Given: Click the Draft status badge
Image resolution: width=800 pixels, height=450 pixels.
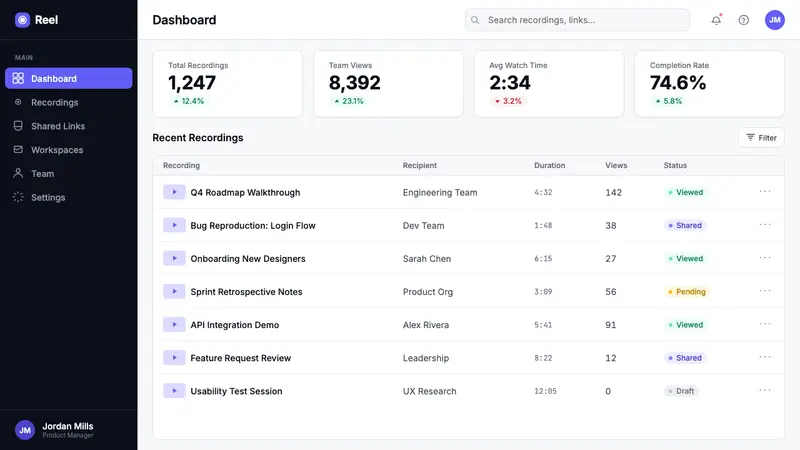Looking at the screenshot, I should [x=681, y=391].
